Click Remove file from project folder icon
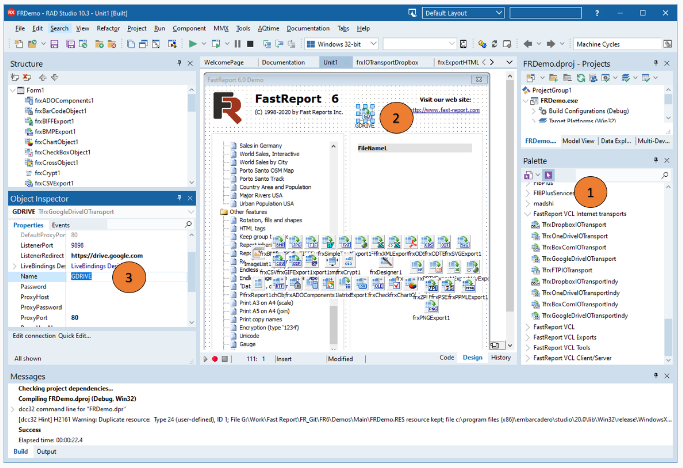Image resolution: width=683 pixels, height=468 pixels. coord(112,44)
